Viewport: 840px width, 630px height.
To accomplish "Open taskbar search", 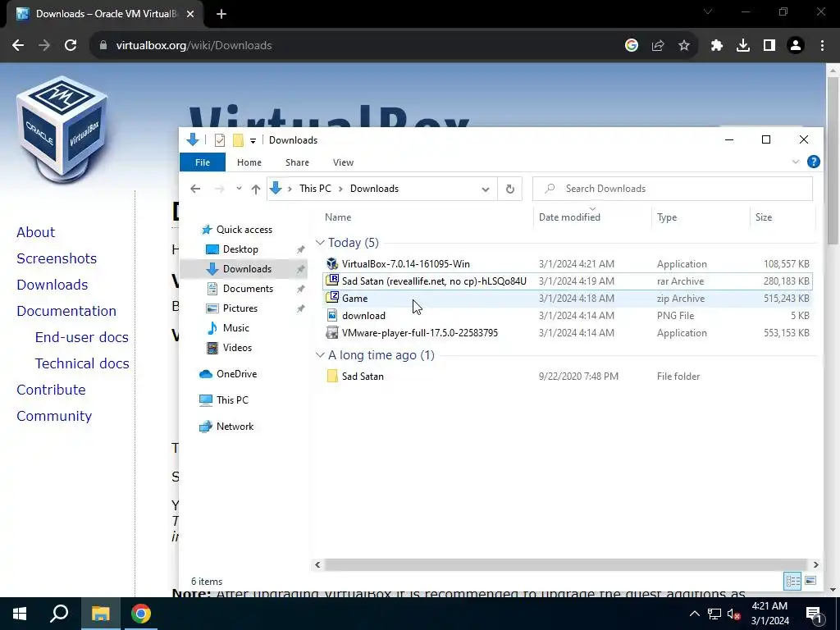I will 59,614.
